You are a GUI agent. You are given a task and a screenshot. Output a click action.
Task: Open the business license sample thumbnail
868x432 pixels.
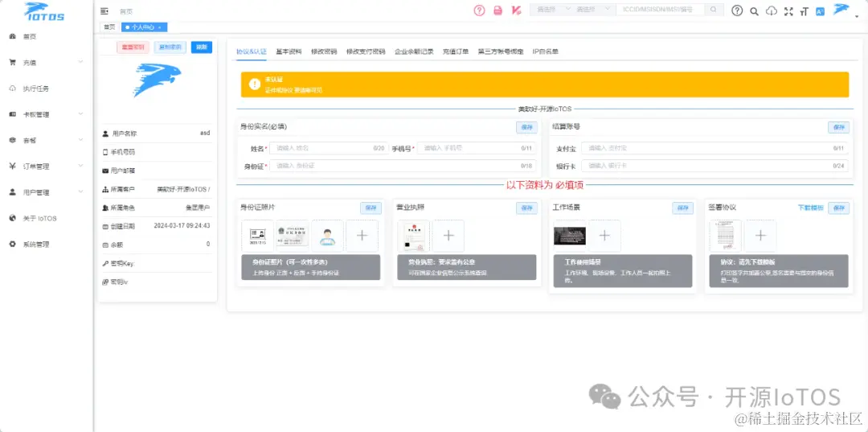414,236
